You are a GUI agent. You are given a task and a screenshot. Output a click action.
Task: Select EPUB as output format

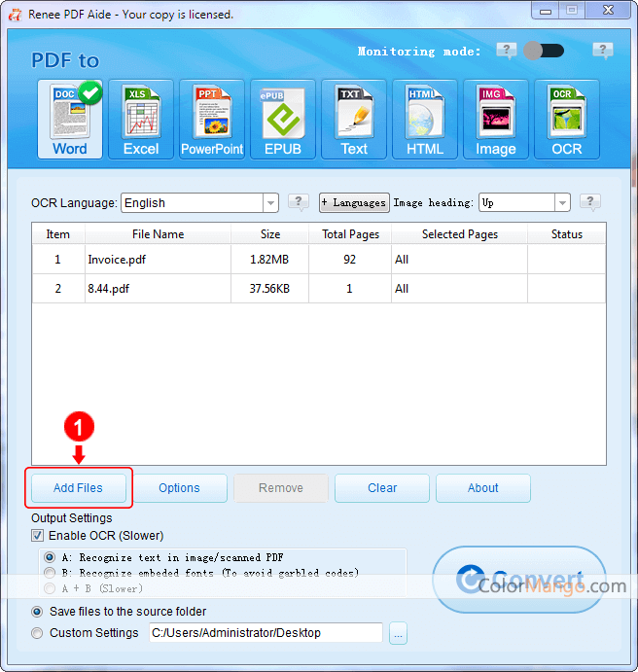click(283, 120)
